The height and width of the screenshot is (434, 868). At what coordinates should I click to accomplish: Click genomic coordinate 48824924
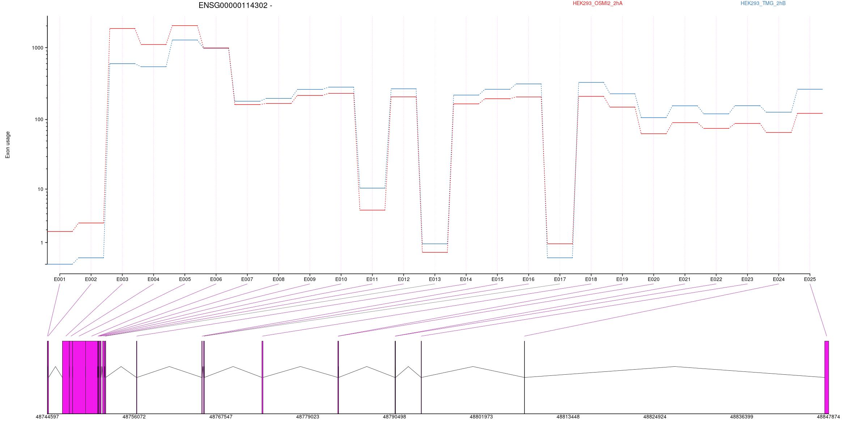click(655, 417)
